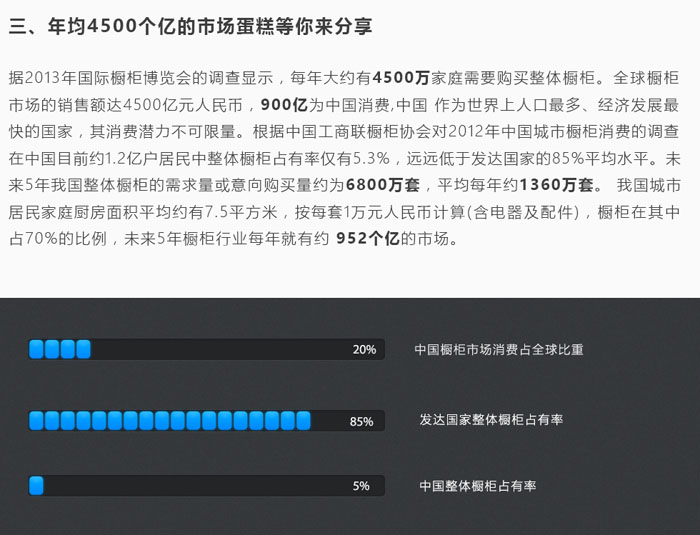Viewport: 700px width, 535px height.
Task: Click the label 中国橱柜市场消费占全球比重
Action: point(499,350)
